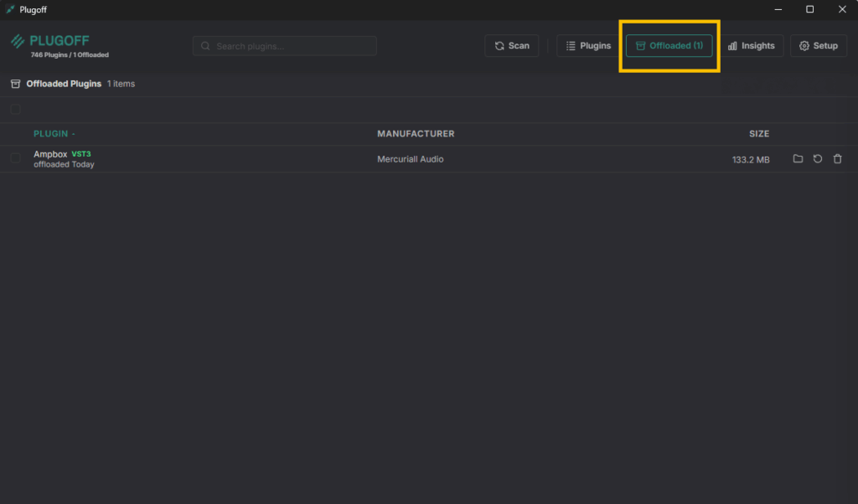This screenshot has width=858, height=504.
Task: Focus the Search plugins field
Action: tap(289, 46)
